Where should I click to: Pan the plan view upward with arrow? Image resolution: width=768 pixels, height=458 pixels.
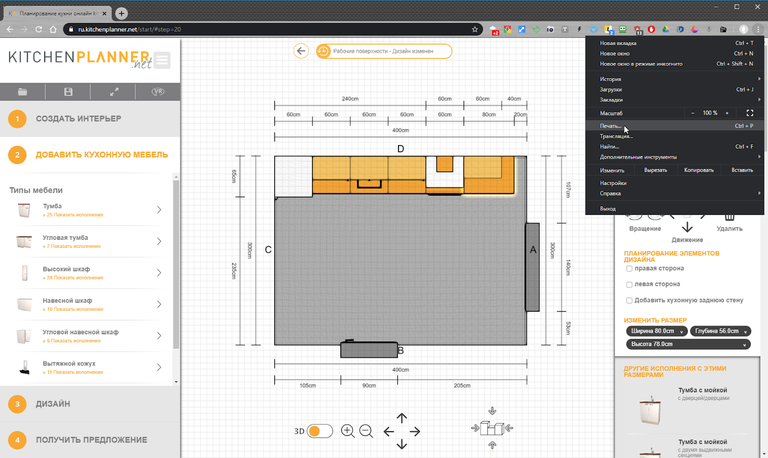402,418
